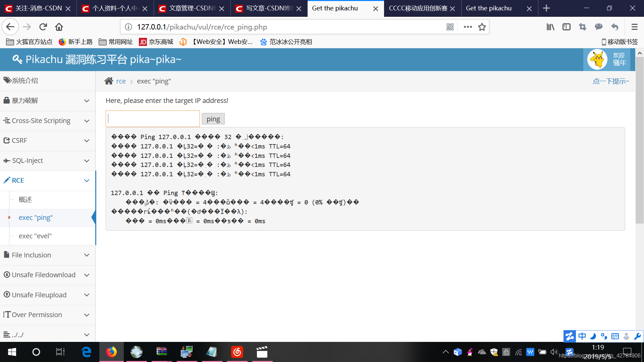
Task: Show hidden system tray icons
Action: point(445,352)
